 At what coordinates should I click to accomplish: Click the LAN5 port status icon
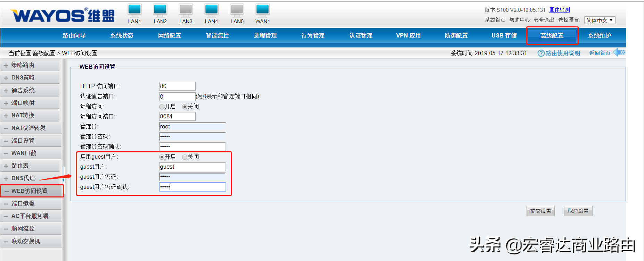click(x=237, y=10)
